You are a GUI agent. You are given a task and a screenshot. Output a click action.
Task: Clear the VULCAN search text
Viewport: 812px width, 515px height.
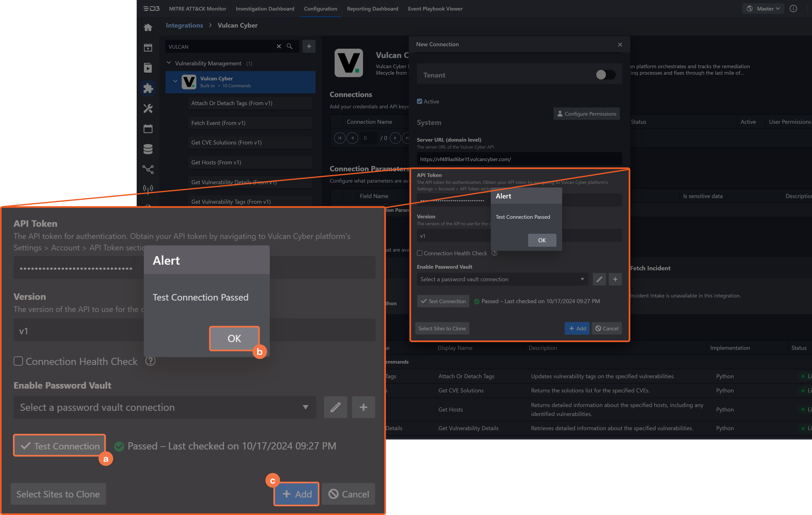pos(278,46)
